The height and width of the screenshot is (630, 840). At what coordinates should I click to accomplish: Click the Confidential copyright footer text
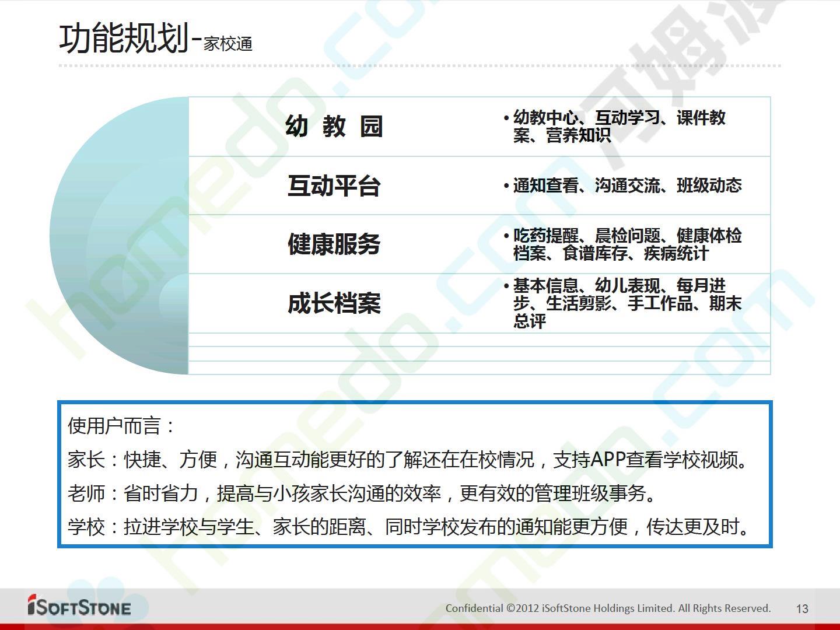[608, 608]
